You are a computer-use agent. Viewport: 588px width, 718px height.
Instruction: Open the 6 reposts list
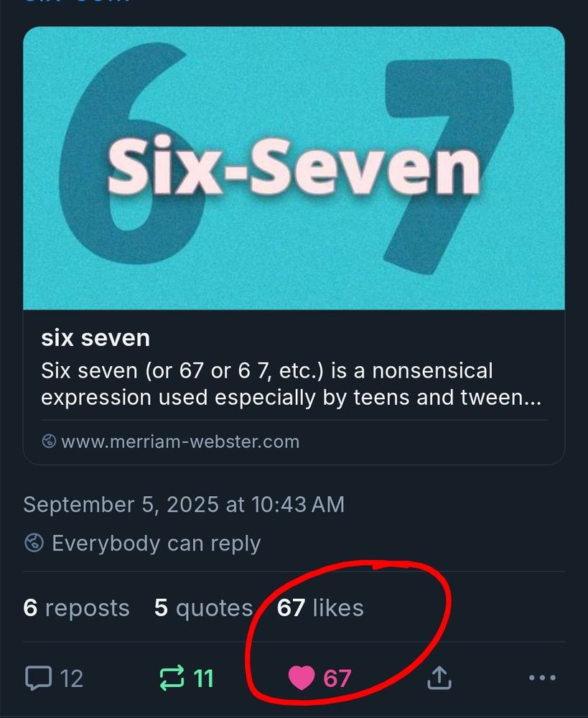point(76,607)
